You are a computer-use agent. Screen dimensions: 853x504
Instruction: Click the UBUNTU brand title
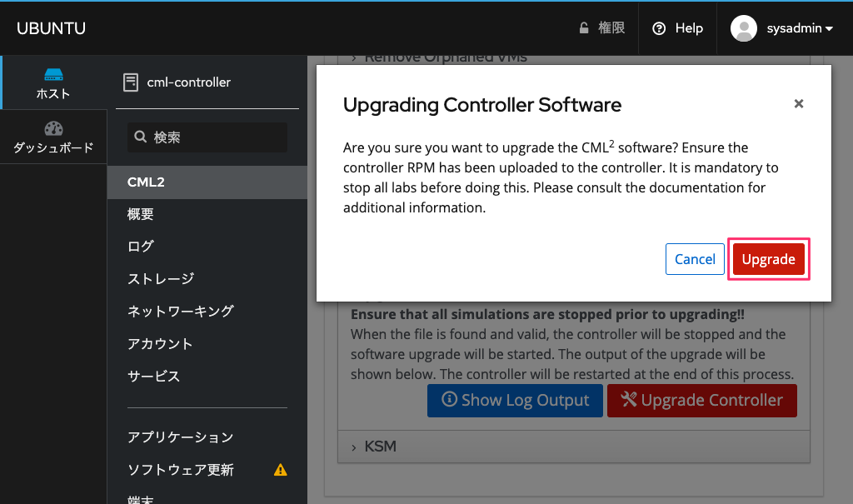pyautogui.click(x=51, y=28)
